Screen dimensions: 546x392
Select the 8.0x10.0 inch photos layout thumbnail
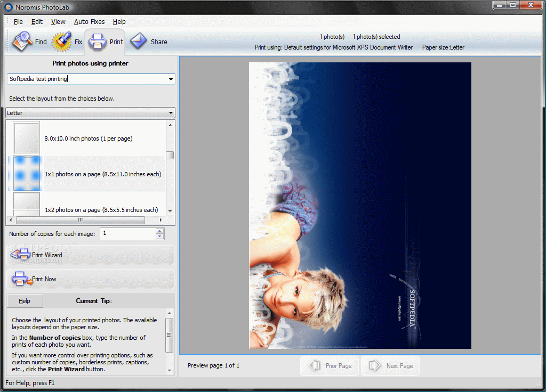(x=27, y=138)
